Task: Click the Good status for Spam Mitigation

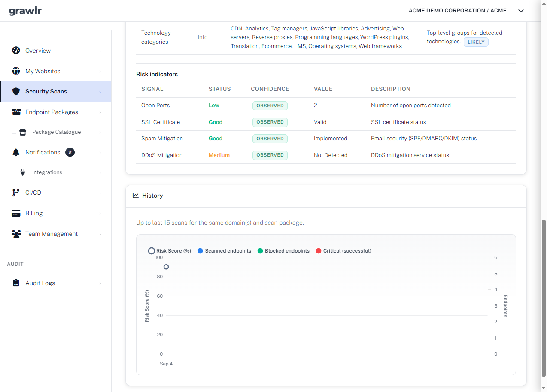Action: click(x=216, y=139)
